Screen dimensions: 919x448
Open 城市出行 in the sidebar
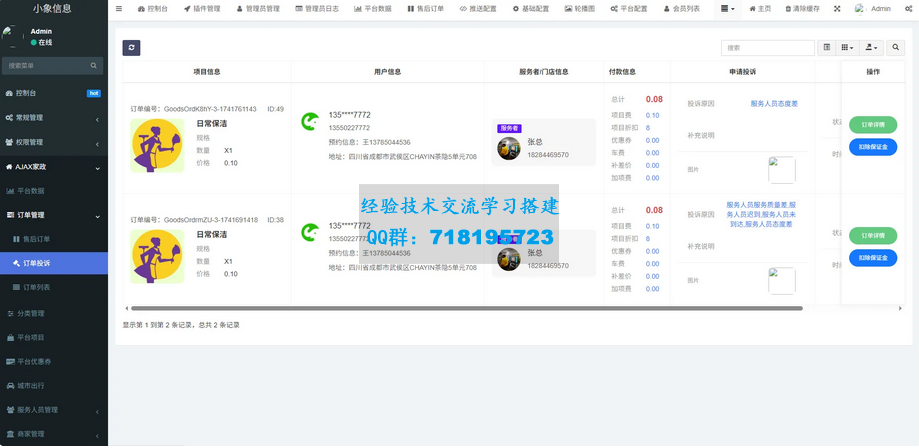[x=54, y=386]
